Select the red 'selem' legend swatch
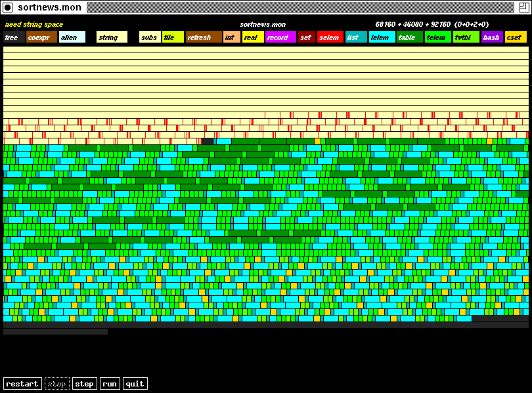Screen dimensions: 532x393 pyautogui.click(x=330, y=37)
